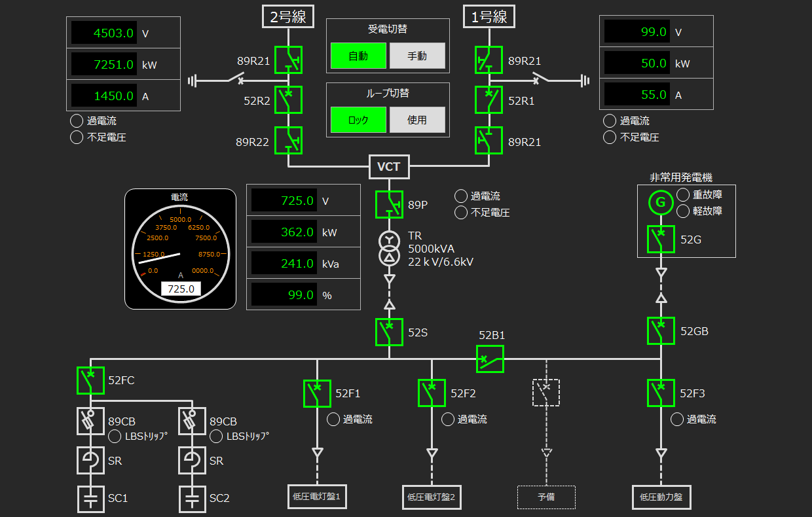812x517 pixels.
Task: Click the 89R22 disconnect switch on 2号線
Action: tap(288, 141)
